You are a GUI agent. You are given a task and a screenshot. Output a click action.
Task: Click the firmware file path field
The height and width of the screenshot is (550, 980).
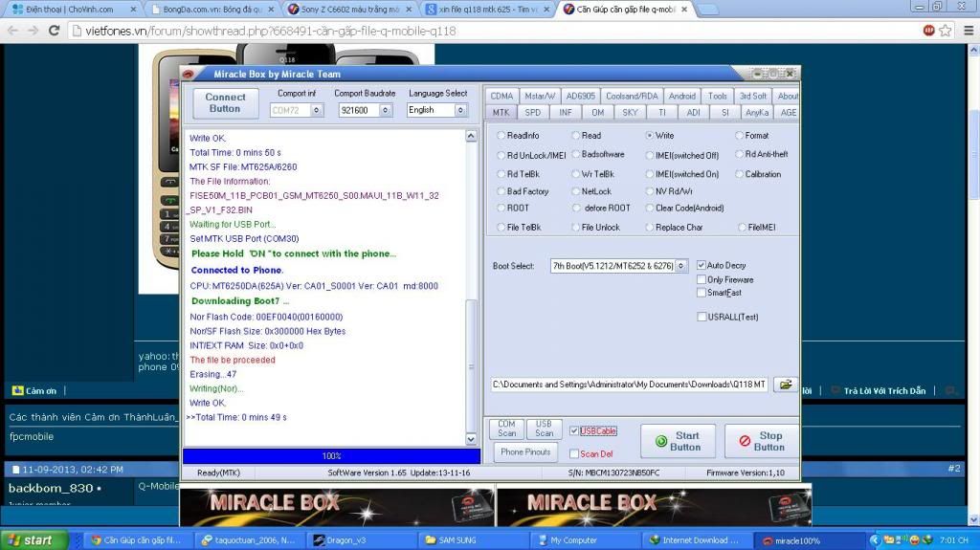[629, 385]
